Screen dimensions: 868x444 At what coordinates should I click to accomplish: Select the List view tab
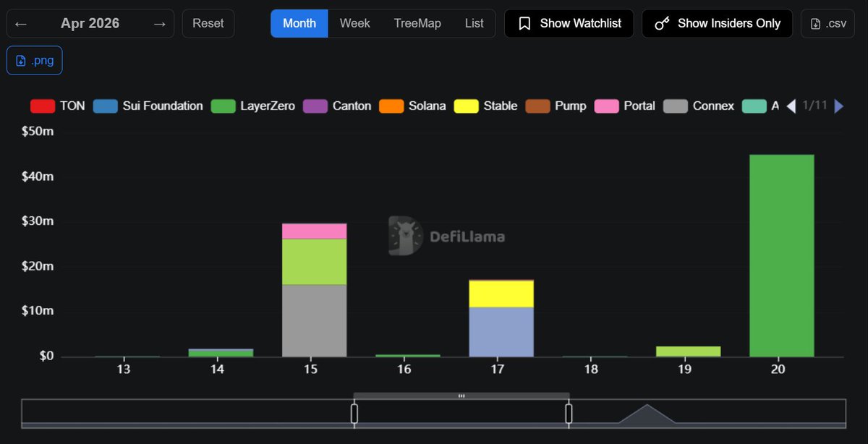click(474, 24)
